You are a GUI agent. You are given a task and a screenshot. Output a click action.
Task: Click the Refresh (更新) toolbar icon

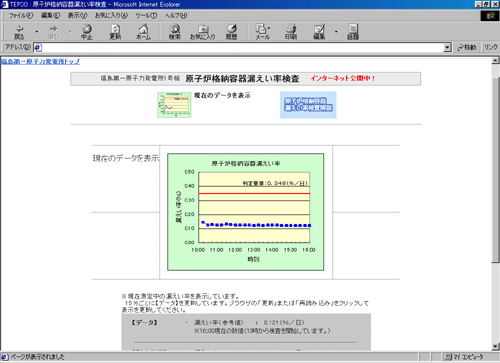click(x=115, y=32)
